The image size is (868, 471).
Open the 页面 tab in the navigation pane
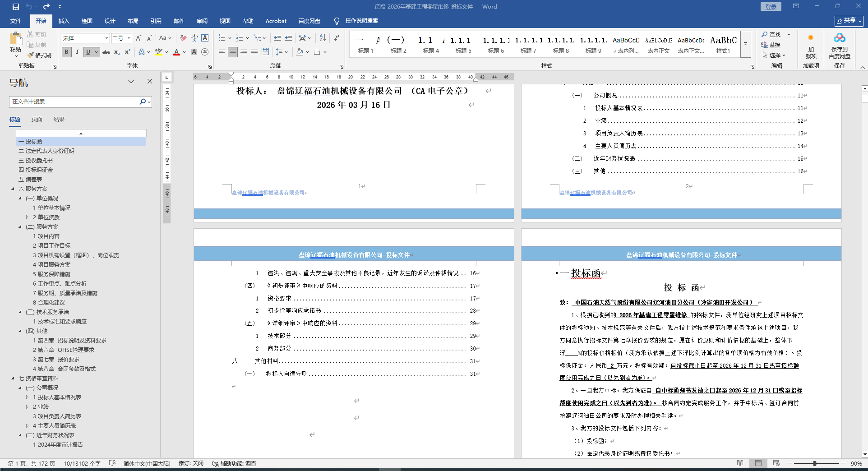[37, 120]
